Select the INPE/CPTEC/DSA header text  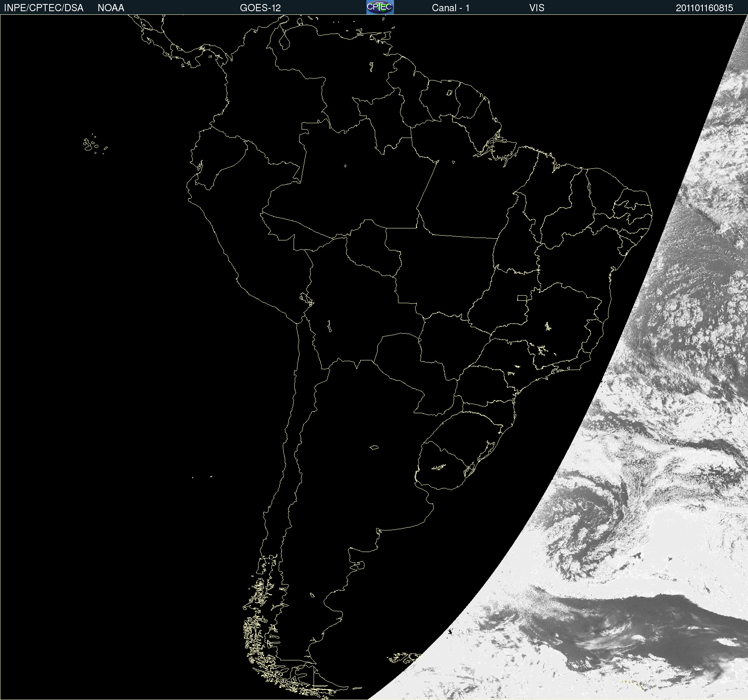[44, 8]
